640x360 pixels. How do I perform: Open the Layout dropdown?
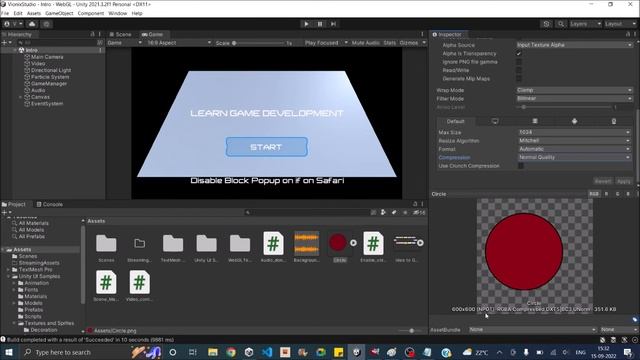(620, 24)
